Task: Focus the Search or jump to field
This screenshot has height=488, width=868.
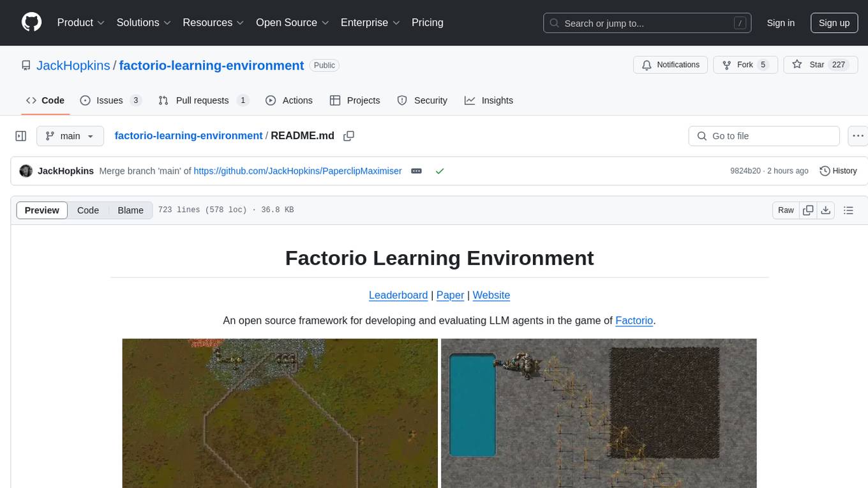Action: click(x=647, y=23)
